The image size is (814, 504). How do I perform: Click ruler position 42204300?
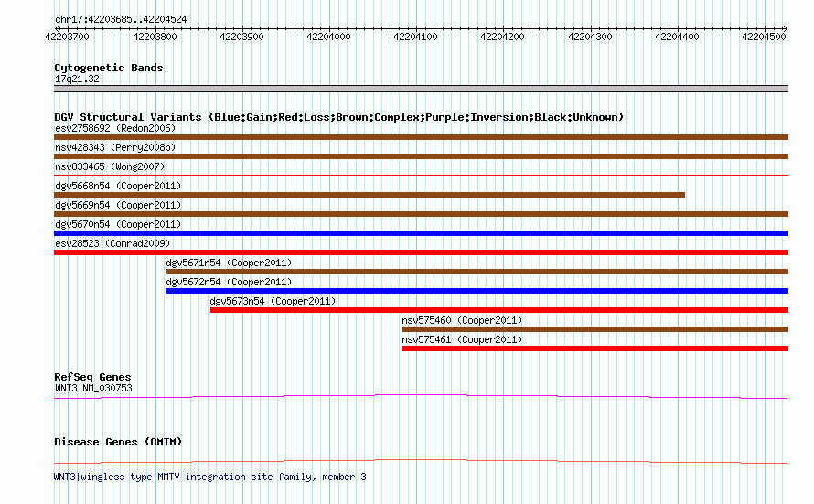pos(590,37)
